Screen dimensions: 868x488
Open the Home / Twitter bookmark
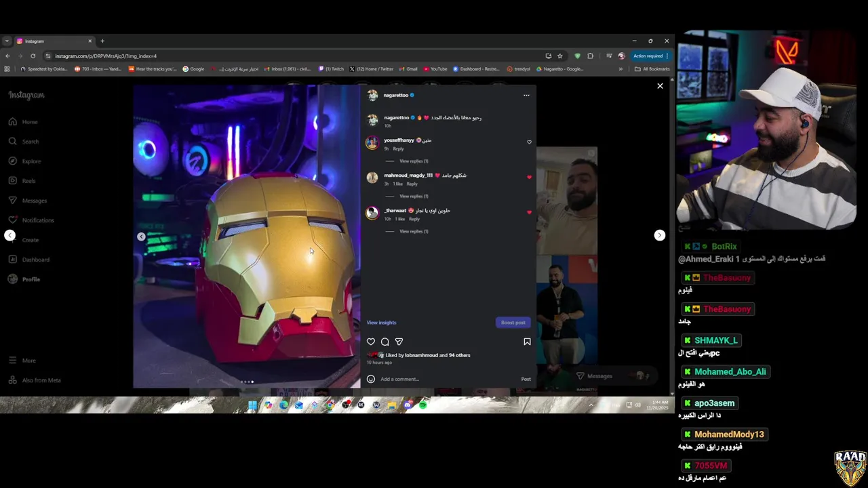pos(371,69)
